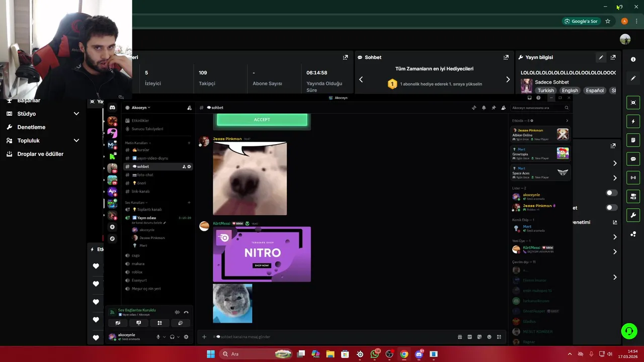Pop out the Sohbet panel

pos(506,57)
